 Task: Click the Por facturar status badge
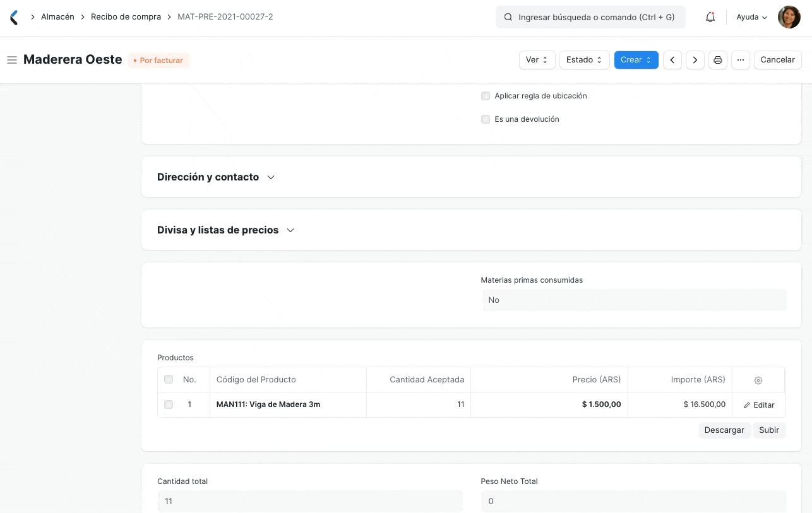pos(158,61)
